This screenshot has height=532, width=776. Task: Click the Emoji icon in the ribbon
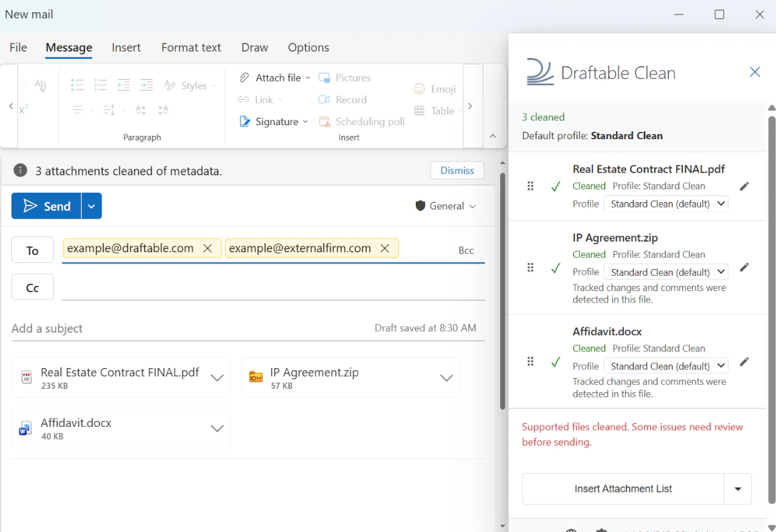point(418,88)
